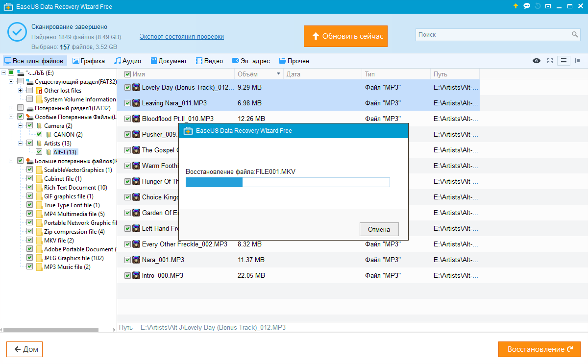Select Все типы файлов filter tab
Image resolution: width=588 pixels, height=364 pixels.
coord(34,61)
